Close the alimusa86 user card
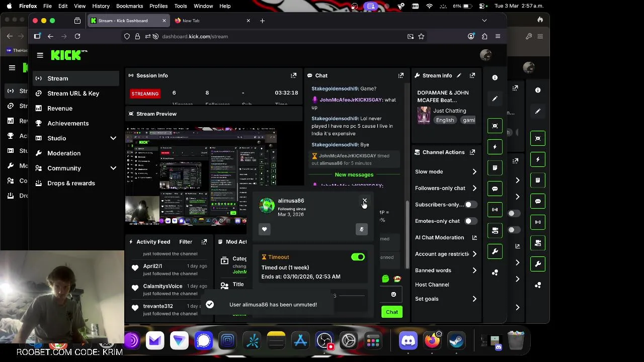This screenshot has width=644, height=362. (x=365, y=201)
